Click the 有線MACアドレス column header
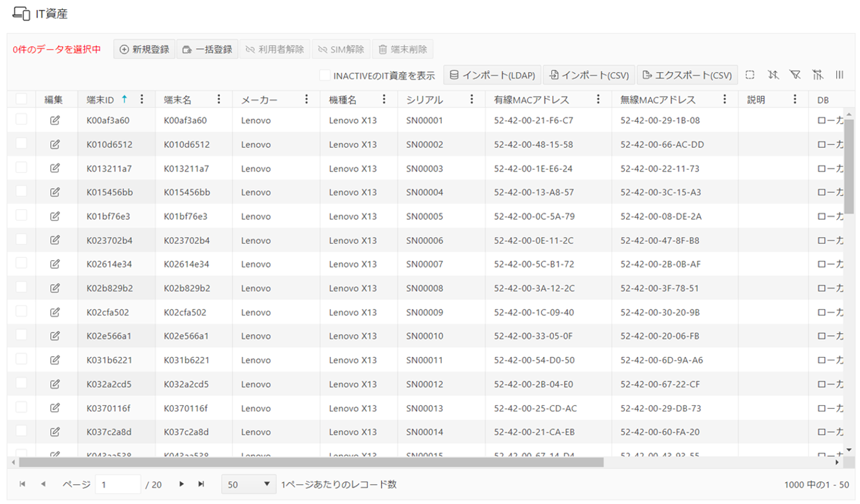 [x=531, y=100]
